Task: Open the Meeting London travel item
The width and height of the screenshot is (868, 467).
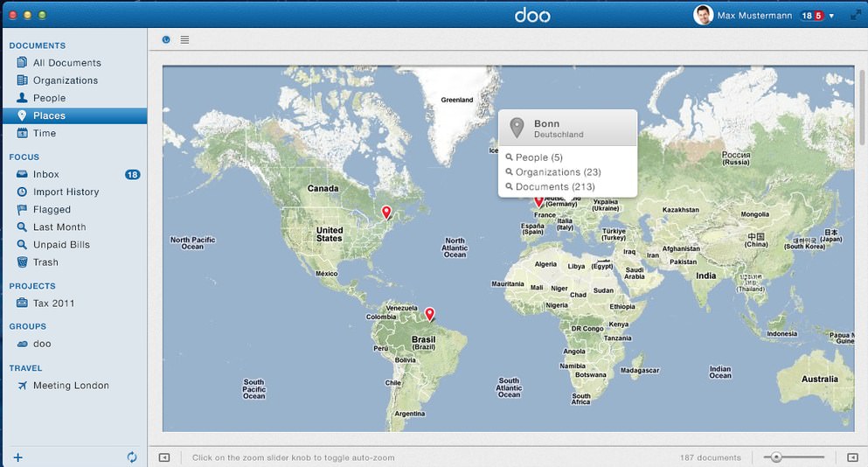Action: pyautogui.click(x=71, y=386)
